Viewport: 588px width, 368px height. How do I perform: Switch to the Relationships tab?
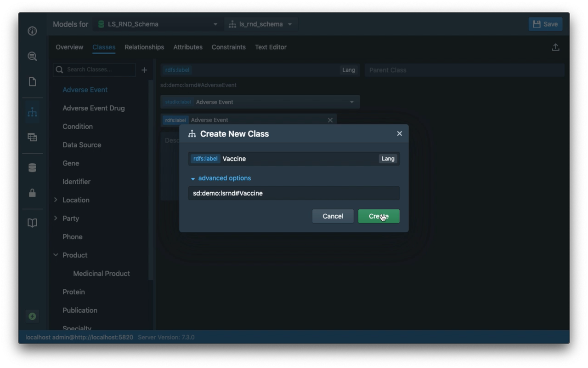click(144, 47)
